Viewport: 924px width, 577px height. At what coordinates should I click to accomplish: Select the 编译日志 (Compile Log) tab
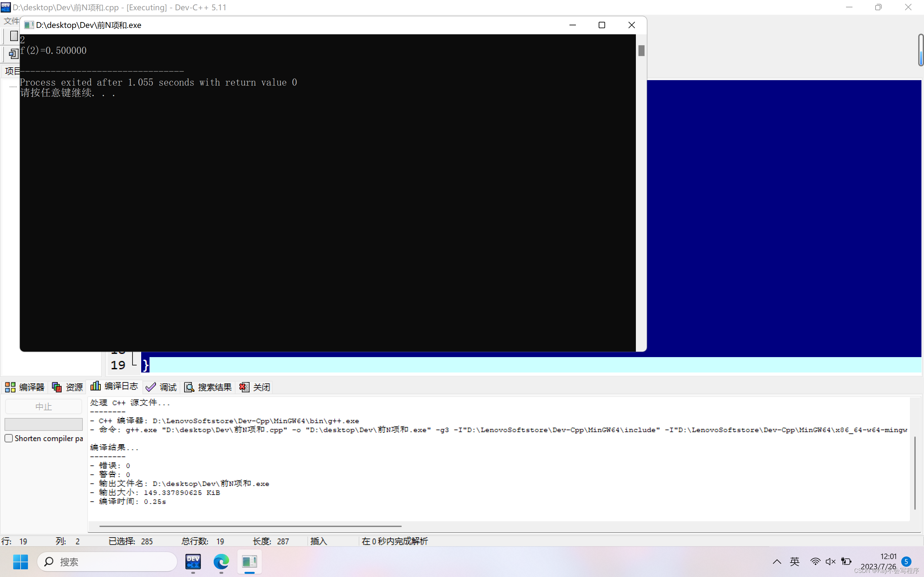(x=114, y=386)
